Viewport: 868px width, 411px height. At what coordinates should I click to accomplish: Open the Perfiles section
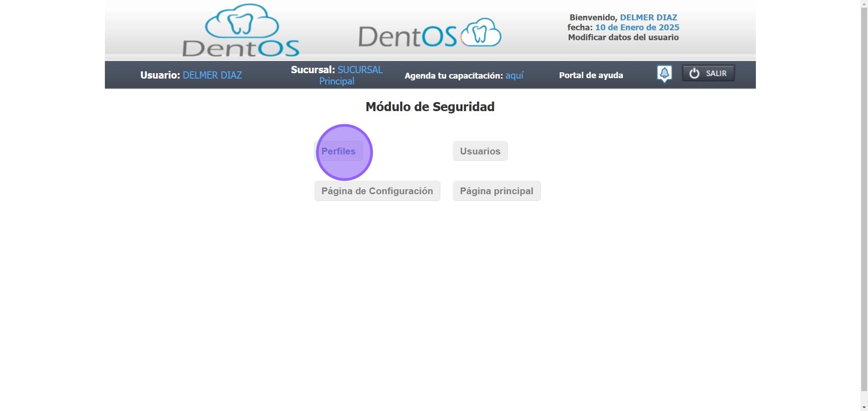click(x=339, y=151)
